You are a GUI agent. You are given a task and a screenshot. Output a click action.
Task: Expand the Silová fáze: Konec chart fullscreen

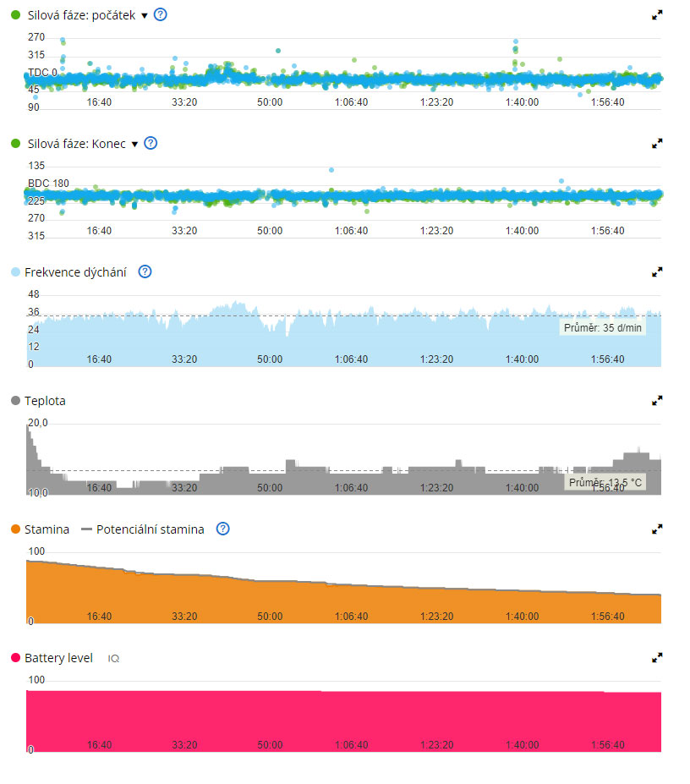pos(657,144)
